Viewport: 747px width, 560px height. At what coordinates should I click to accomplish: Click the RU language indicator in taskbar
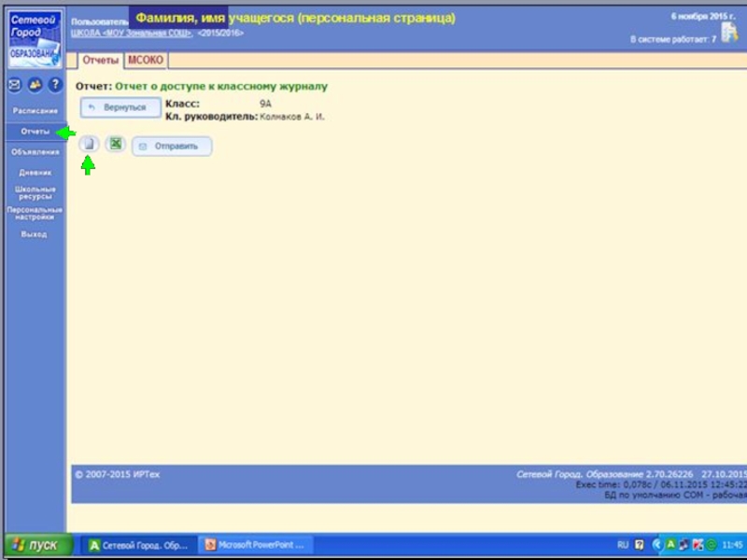point(623,544)
